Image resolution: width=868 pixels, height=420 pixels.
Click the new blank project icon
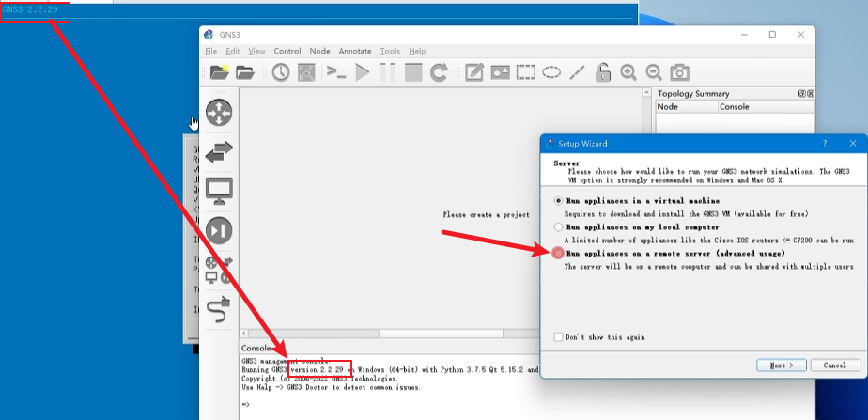[220, 72]
